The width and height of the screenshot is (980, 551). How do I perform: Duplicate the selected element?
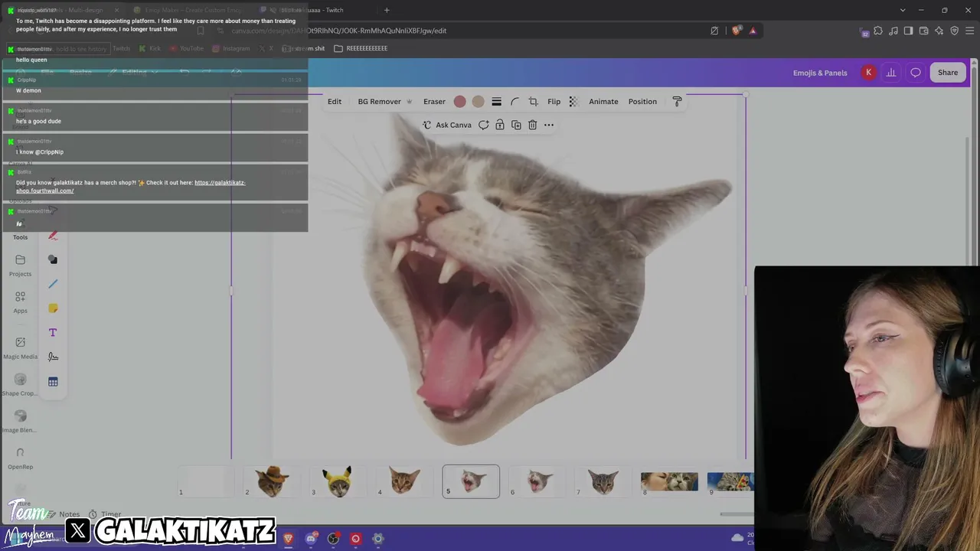point(516,125)
